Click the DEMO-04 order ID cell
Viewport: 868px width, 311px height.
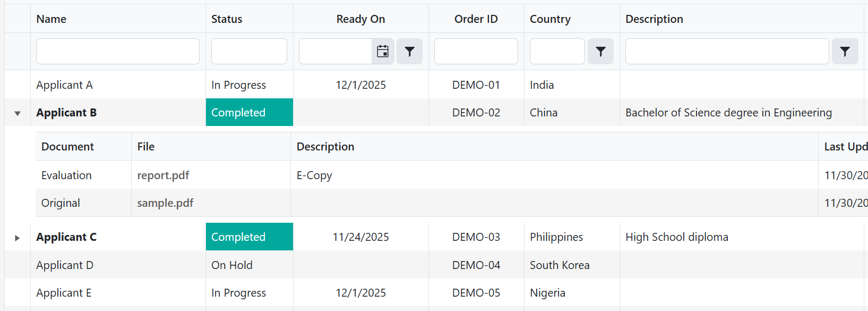coord(476,265)
